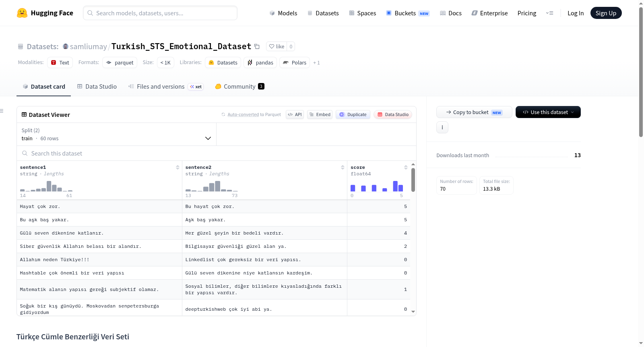Select the pandas library tag

(x=260, y=62)
